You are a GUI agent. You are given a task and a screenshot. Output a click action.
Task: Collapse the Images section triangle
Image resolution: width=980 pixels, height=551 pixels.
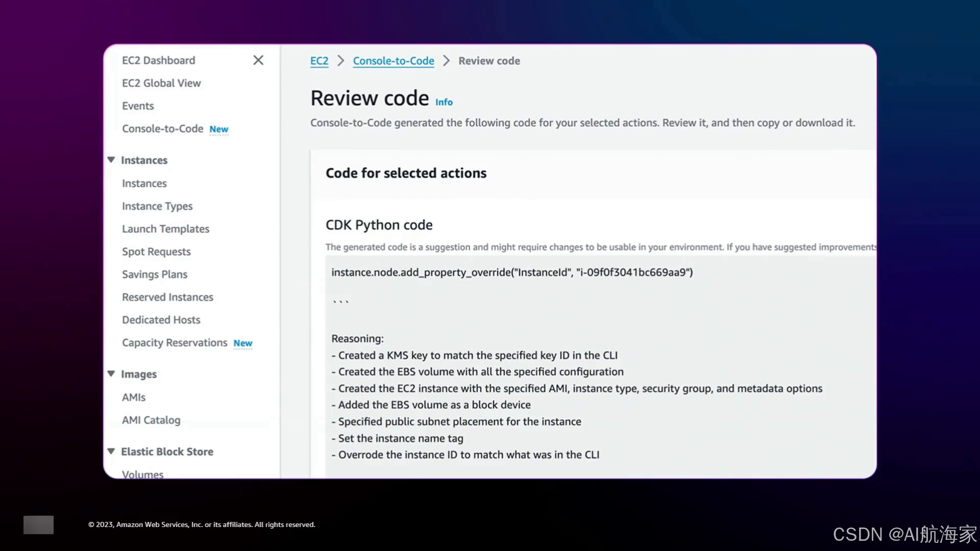(111, 374)
